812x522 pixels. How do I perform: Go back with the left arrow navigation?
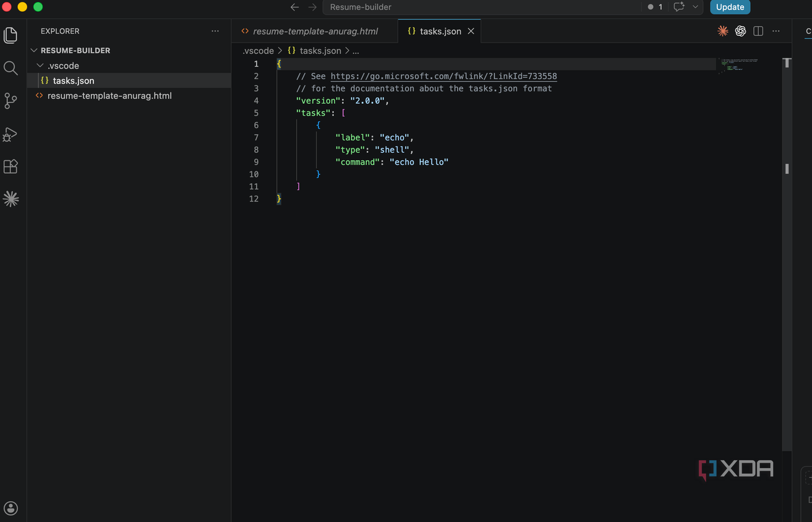(295, 7)
